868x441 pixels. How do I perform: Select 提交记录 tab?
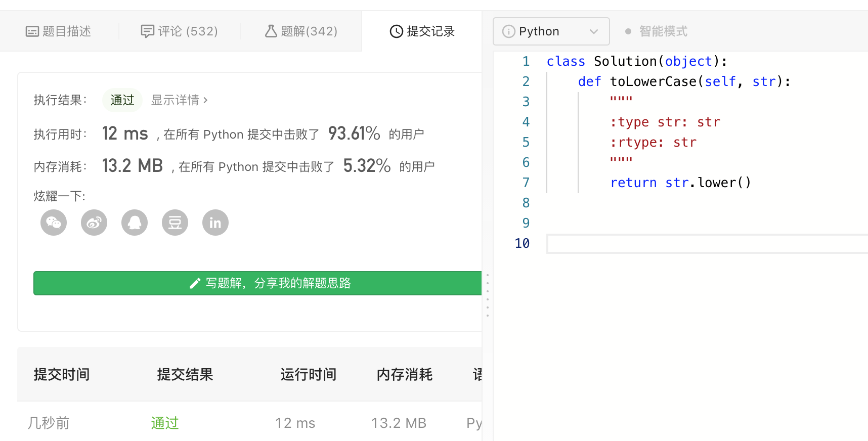tap(422, 31)
